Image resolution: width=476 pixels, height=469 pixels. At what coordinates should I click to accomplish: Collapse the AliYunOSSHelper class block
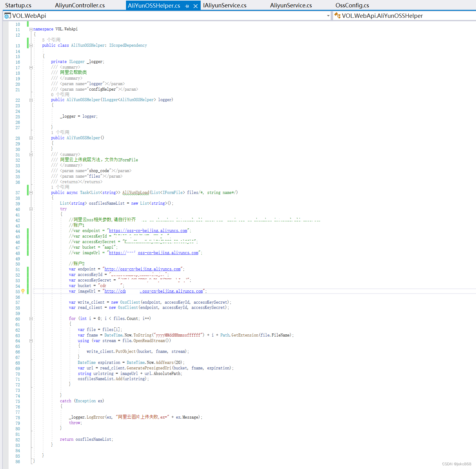31,45
